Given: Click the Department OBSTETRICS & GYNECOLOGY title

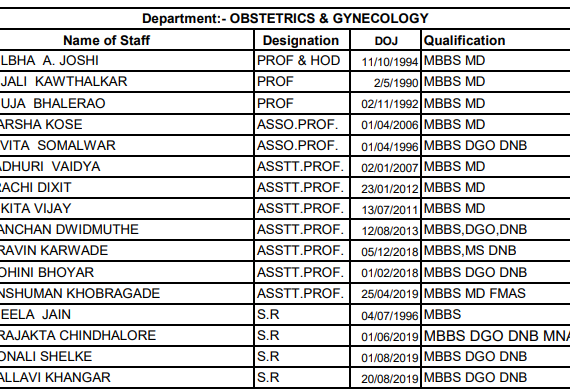Looking at the screenshot, I should 285,19.
